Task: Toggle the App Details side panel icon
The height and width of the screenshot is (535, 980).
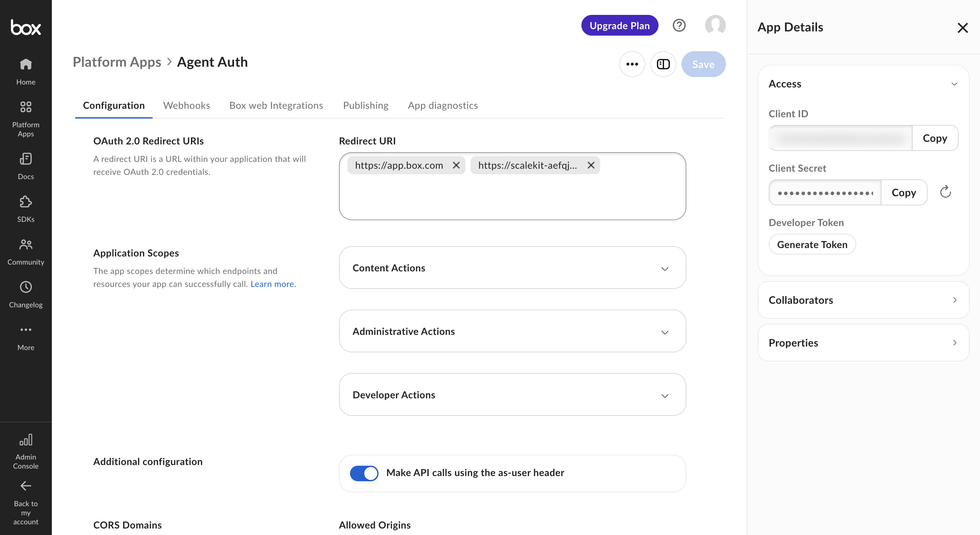Action: (663, 64)
